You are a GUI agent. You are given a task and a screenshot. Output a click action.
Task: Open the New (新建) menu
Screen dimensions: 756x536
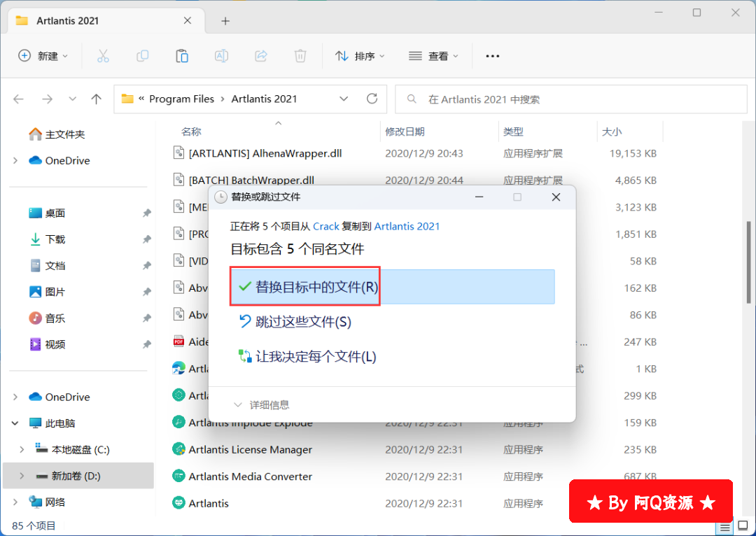[x=43, y=56]
